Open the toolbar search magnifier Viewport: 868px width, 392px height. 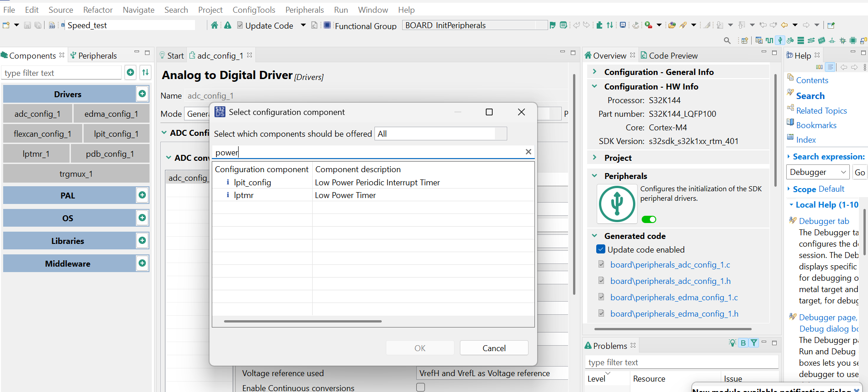727,40
